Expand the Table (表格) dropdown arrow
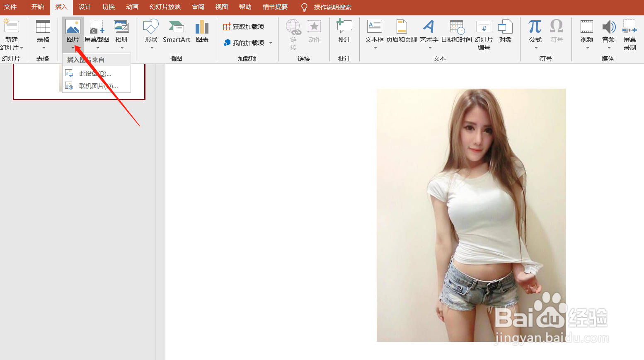 tap(44, 48)
